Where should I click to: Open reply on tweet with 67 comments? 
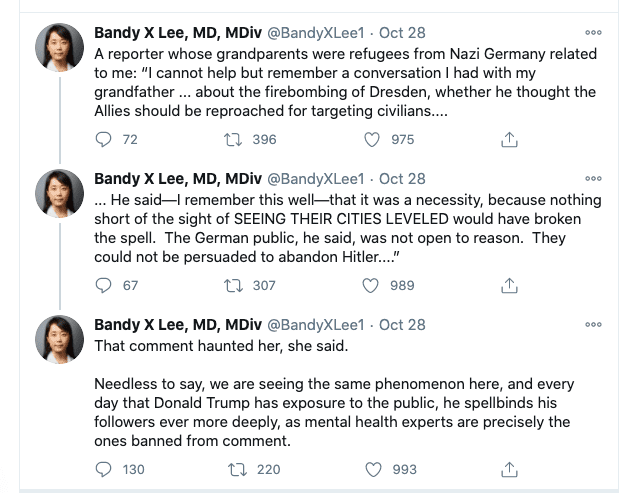pos(103,285)
